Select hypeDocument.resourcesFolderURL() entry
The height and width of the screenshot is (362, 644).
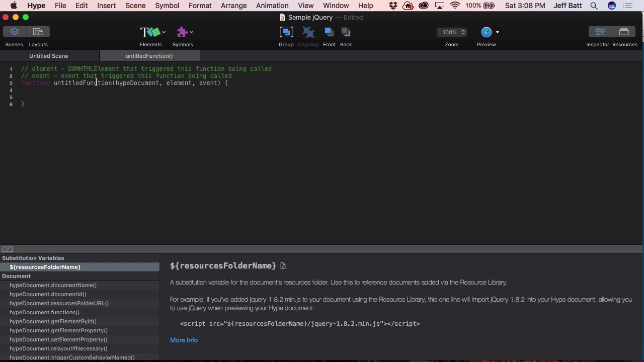click(x=79, y=303)
